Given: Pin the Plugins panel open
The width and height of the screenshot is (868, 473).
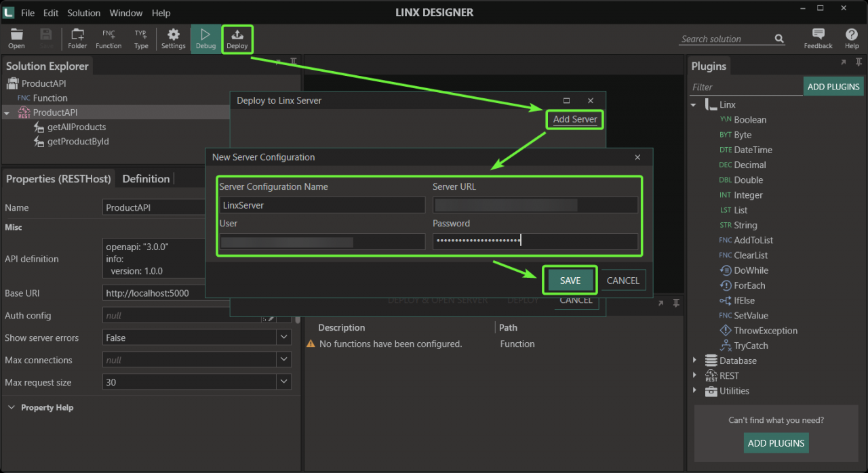Looking at the screenshot, I should coord(859,62).
